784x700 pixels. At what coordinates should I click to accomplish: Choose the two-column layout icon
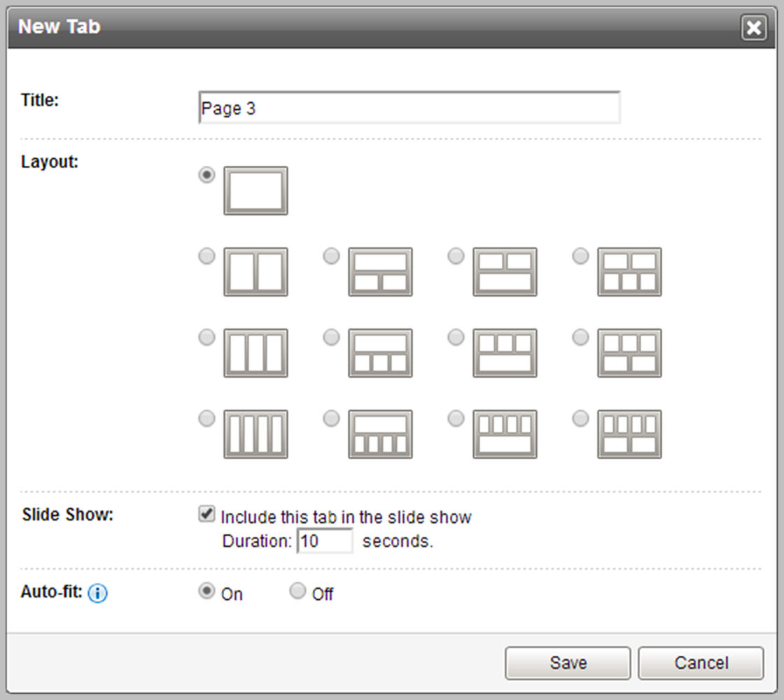pos(255,272)
